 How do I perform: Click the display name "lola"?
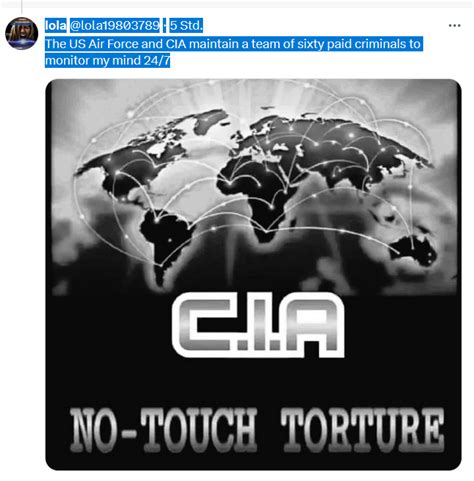point(56,26)
